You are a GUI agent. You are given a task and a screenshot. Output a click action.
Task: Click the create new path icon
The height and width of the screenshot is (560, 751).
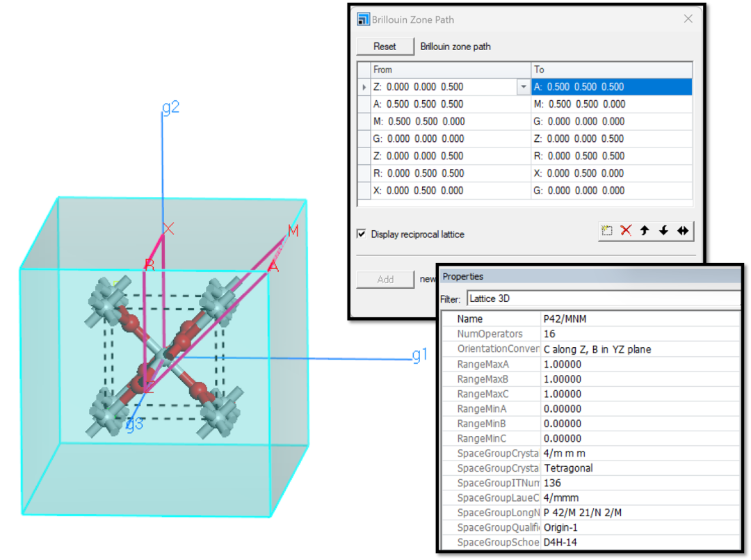[607, 231]
